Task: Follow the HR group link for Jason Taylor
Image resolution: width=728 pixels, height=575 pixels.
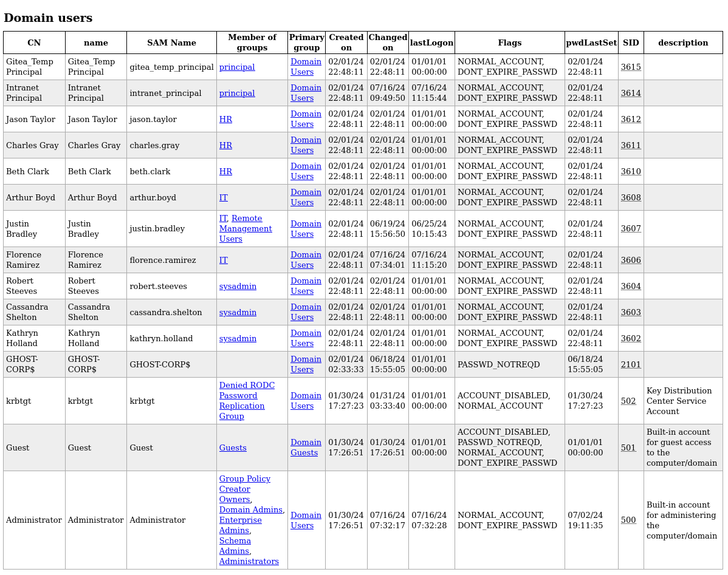Action: 225,119
